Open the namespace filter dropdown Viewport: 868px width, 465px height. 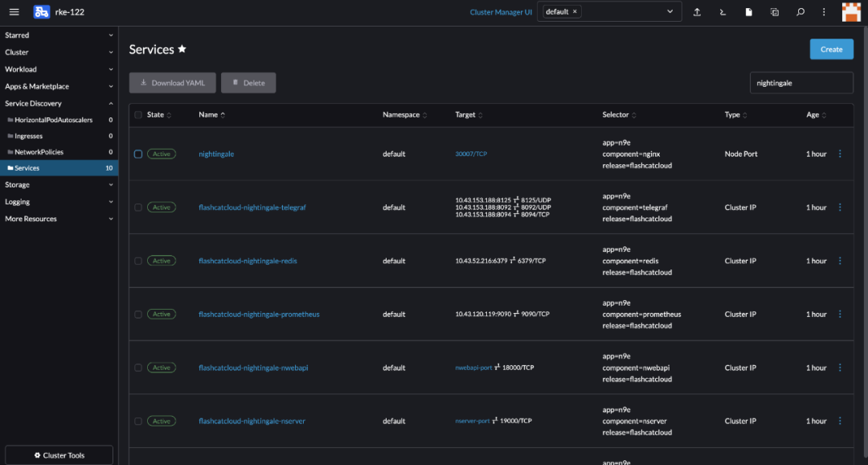point(669,12)
